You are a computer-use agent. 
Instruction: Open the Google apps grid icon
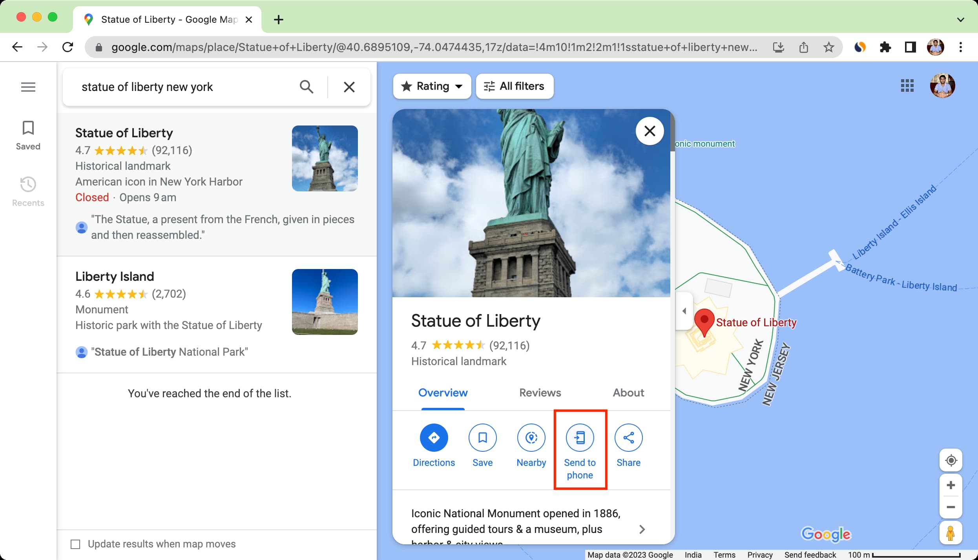(x=907, y=85)
